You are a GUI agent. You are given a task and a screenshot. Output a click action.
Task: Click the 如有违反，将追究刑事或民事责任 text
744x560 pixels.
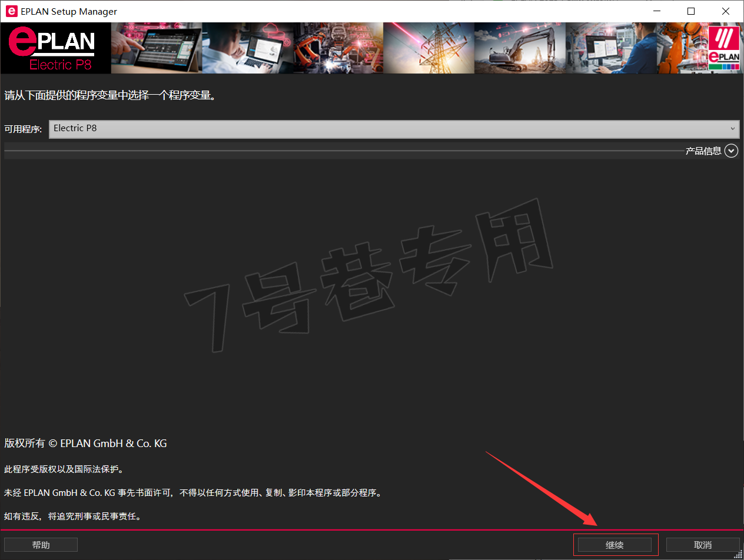72,516
